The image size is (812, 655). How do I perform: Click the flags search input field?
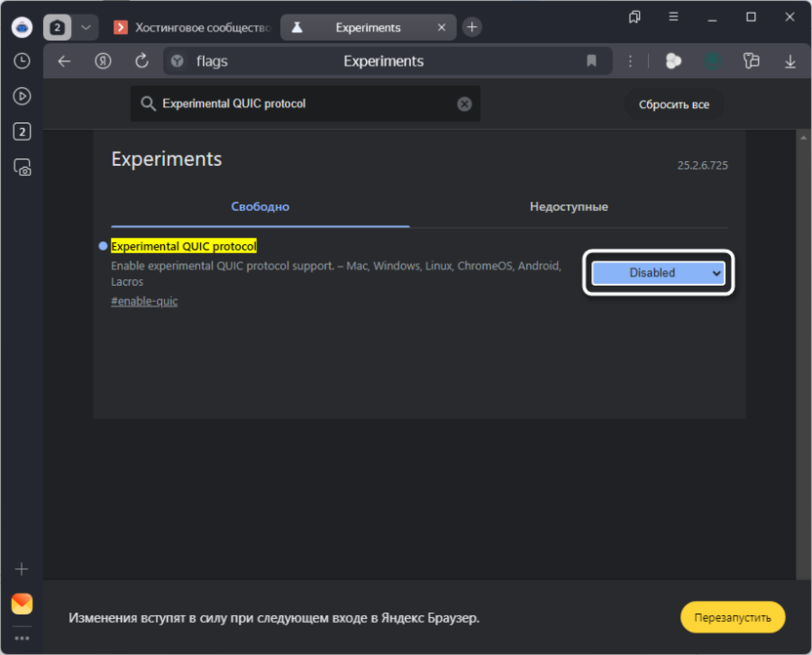[x=303, y=103]
